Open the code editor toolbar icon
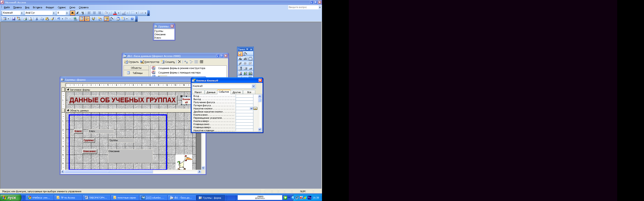 point(100,19)
